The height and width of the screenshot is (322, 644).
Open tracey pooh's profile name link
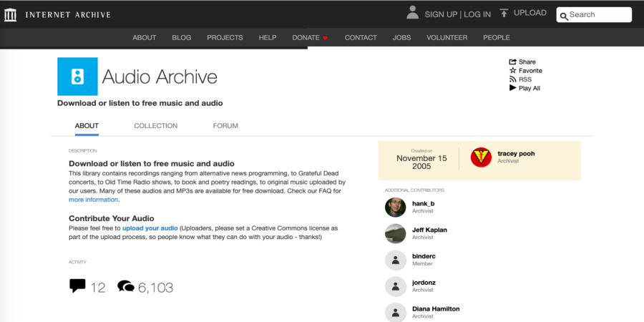(x=516, y=154)
